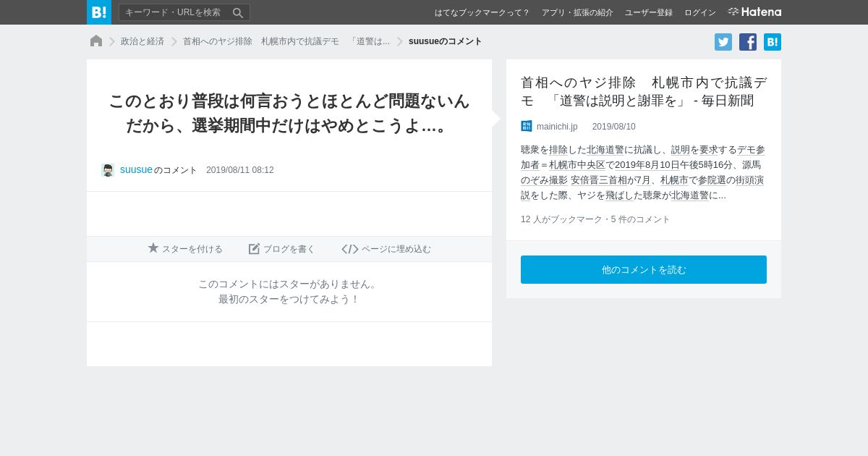868x456 pixels.
Task: Open the Hatena logo link
Action: coord(754,12)
